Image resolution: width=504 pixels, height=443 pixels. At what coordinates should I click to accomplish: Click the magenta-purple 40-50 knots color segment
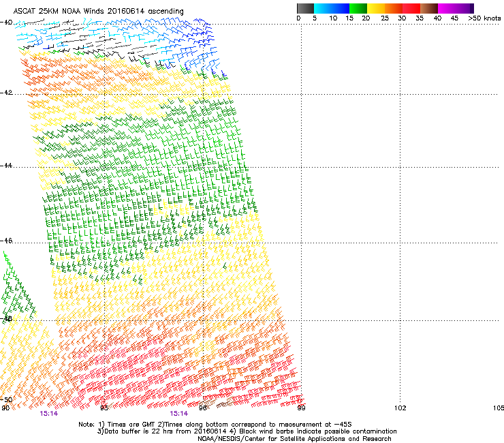click(x=456, y=8)
